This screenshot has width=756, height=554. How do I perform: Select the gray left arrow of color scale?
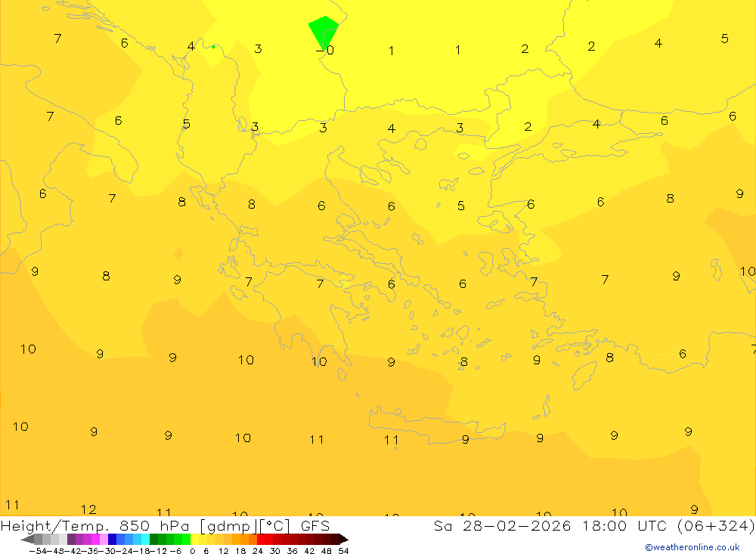coord(28,539)
